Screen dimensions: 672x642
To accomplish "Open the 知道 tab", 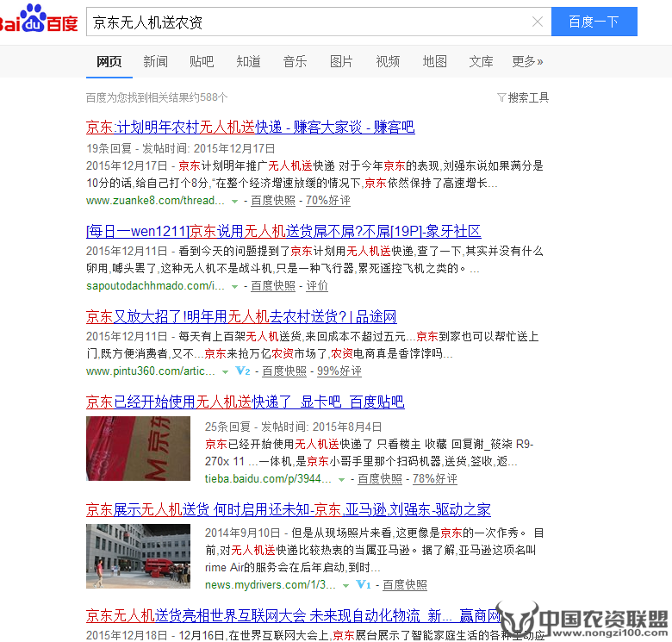I will point(248,61).
